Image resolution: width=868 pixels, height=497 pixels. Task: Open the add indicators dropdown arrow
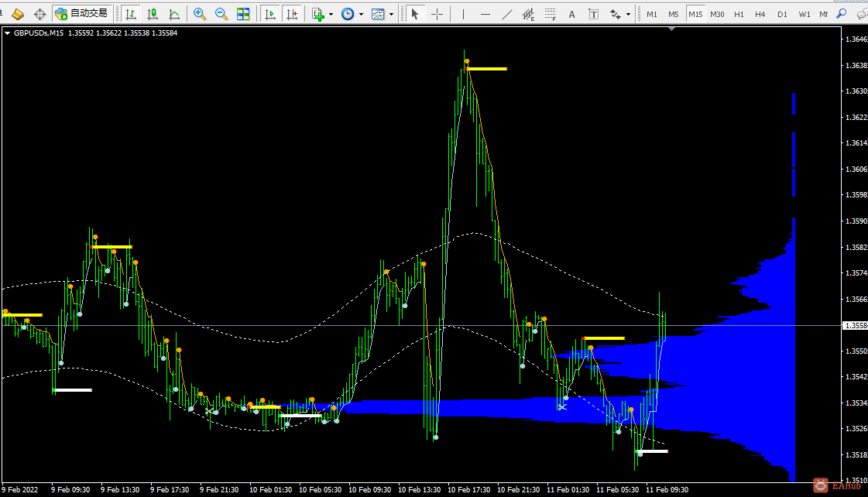[331, 14]
